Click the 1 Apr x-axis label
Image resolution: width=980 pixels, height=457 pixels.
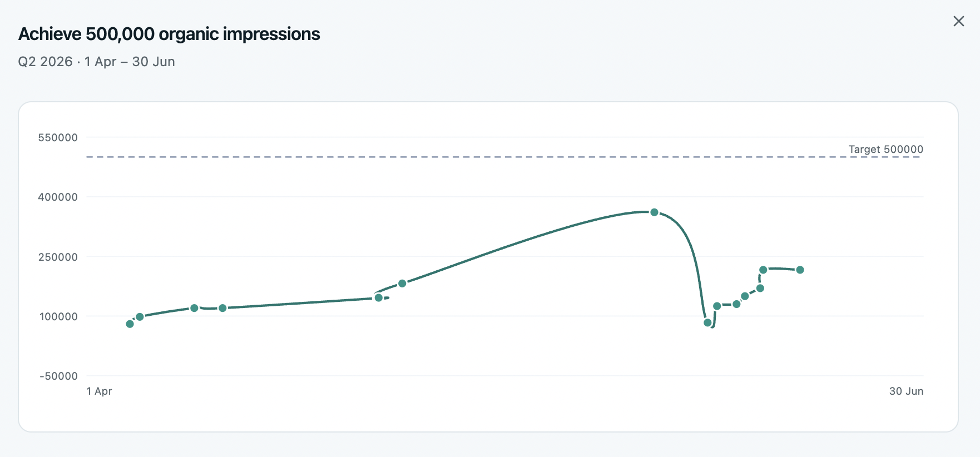pyautogui.click(x=100, y=391)
